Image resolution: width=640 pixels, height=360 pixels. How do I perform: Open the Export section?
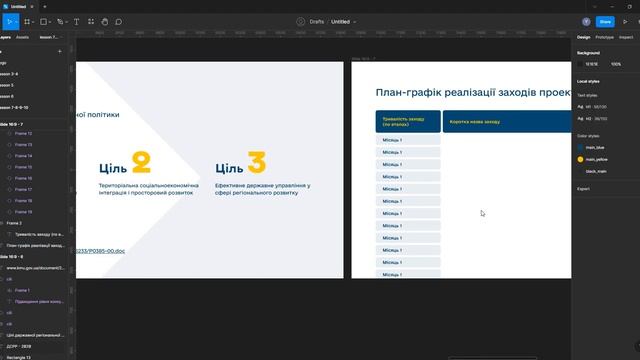(x=583, y=189)
